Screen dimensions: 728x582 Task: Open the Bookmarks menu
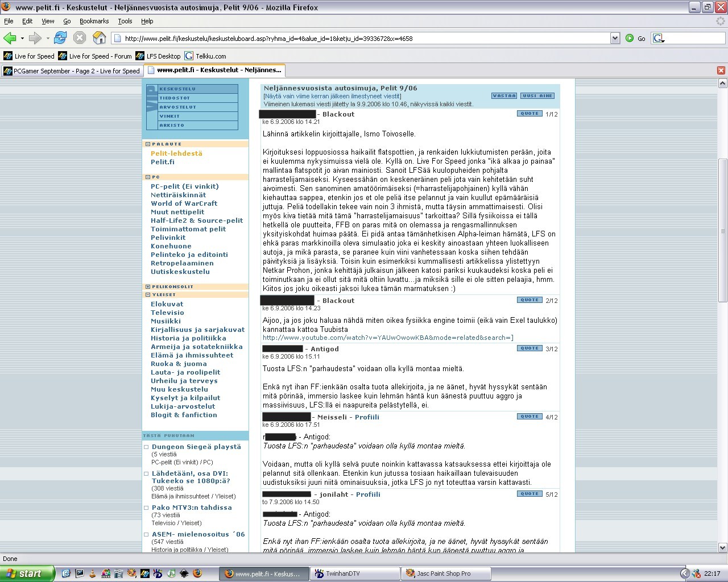(x=94, y=21)
